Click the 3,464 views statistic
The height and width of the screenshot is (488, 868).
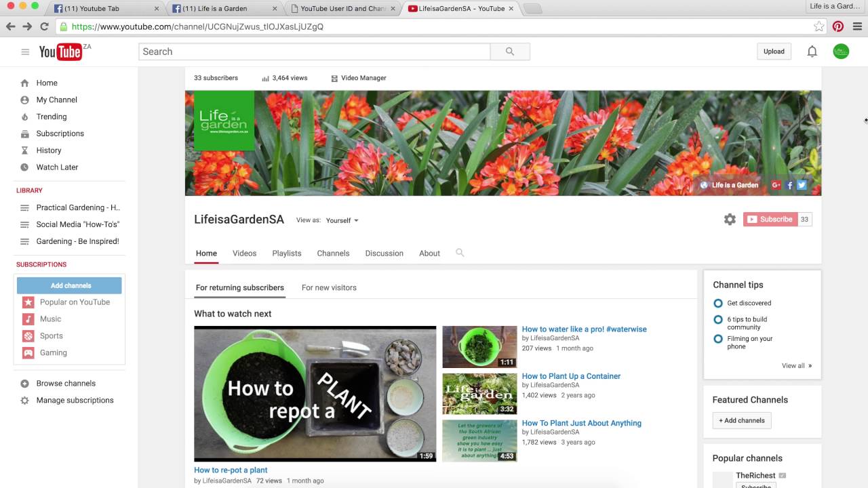coord(285,78)
